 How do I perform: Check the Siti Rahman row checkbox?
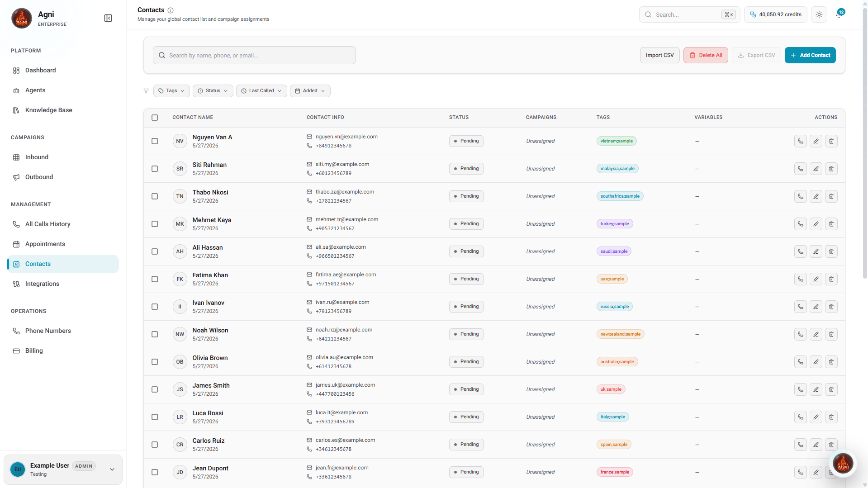(155, 169)
